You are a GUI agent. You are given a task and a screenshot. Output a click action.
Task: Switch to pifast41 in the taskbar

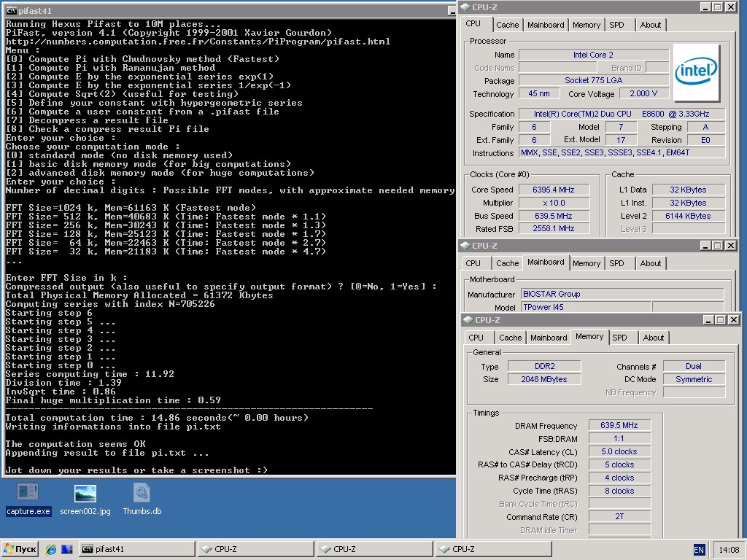(136, 549)
